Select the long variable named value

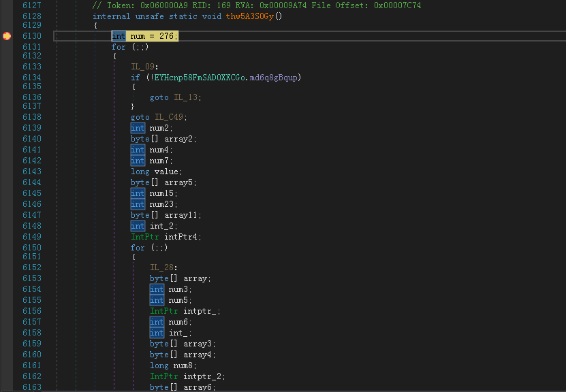click(x=166, y=171)
